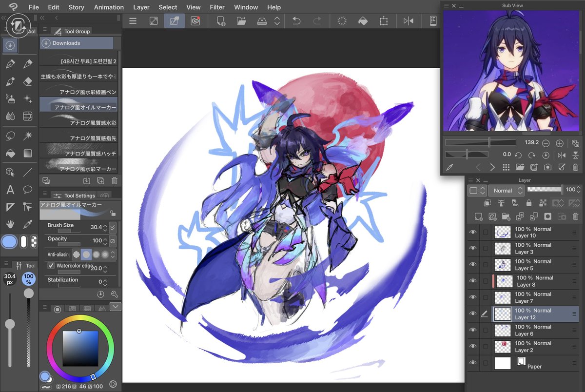585x392 pixels.
Task: Select the Auto select magic wand tool
Action: (x=28, y=135)
